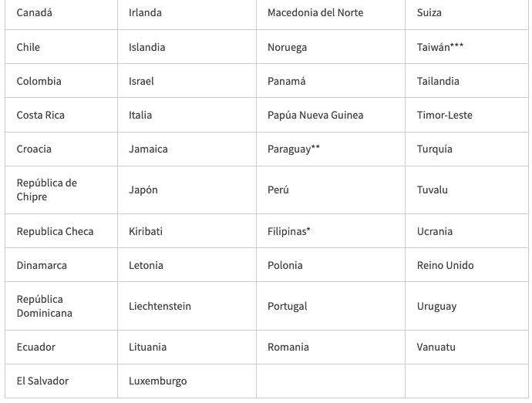The height and width of the screenshot is (403, 532).
Task: Click the El Salvador entry
Action: pyautogui.click(x=42, y=381)
